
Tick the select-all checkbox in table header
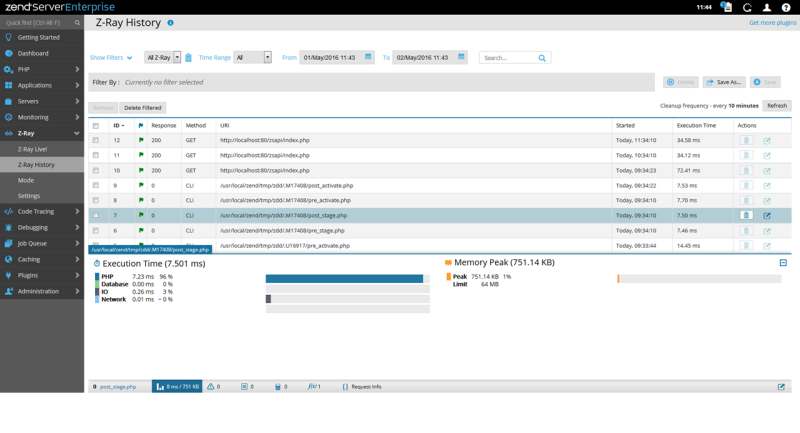click(x=95, y=126)
